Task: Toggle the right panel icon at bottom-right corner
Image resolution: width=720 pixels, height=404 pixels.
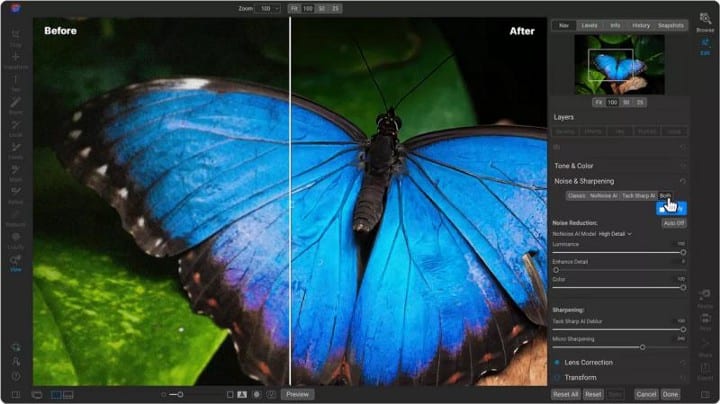Action: [x=706, y=394]
